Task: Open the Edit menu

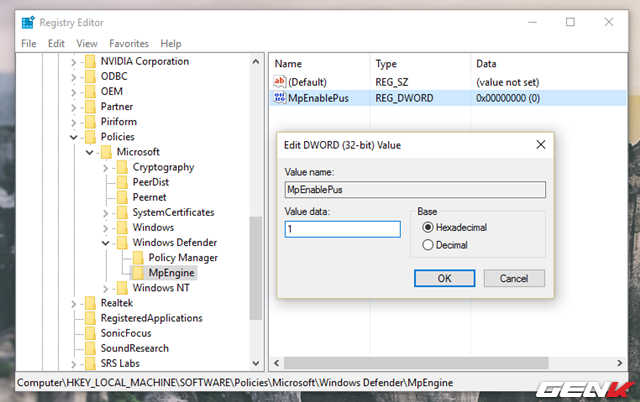Action: tap(56, 43)
